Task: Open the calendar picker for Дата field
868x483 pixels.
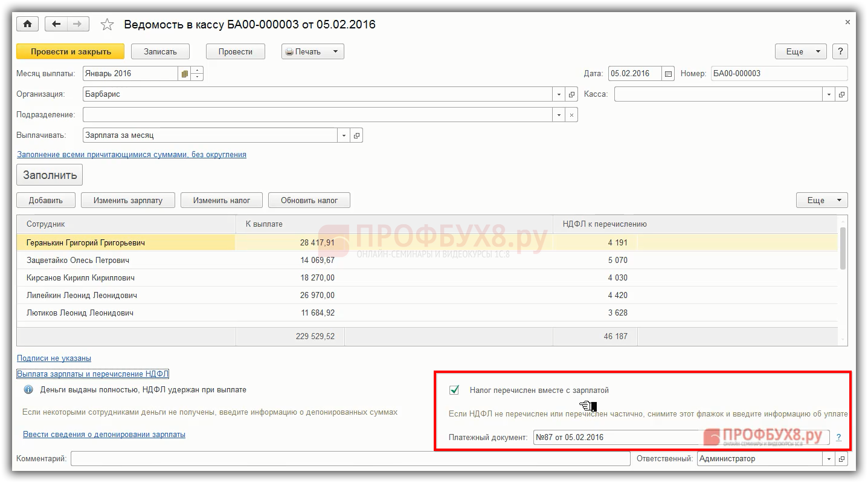Action: pos(668,74)
